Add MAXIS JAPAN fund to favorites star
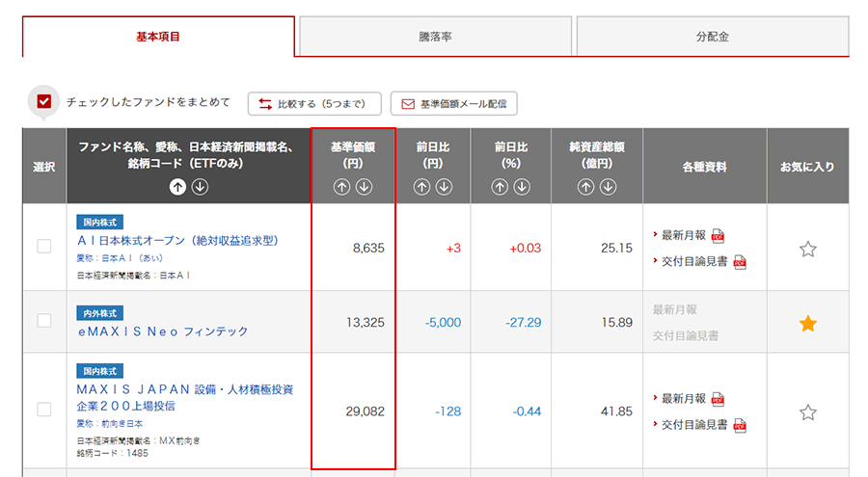Image resolution: width=868 pixels, height=477 pixels. coord(807,412)
